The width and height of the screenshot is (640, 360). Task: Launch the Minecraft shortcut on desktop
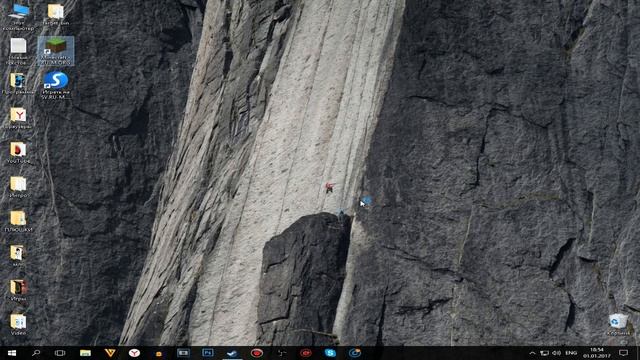click(x=56, y=51)
